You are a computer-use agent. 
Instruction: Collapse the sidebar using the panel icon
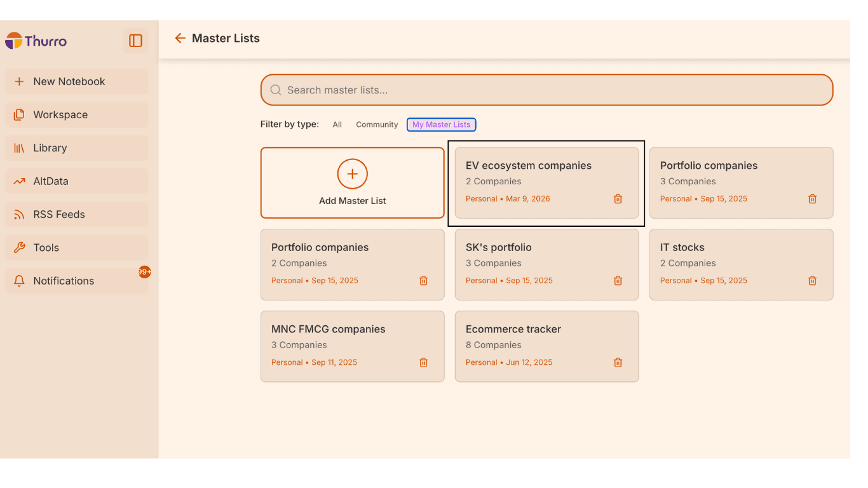coord(135,40)
